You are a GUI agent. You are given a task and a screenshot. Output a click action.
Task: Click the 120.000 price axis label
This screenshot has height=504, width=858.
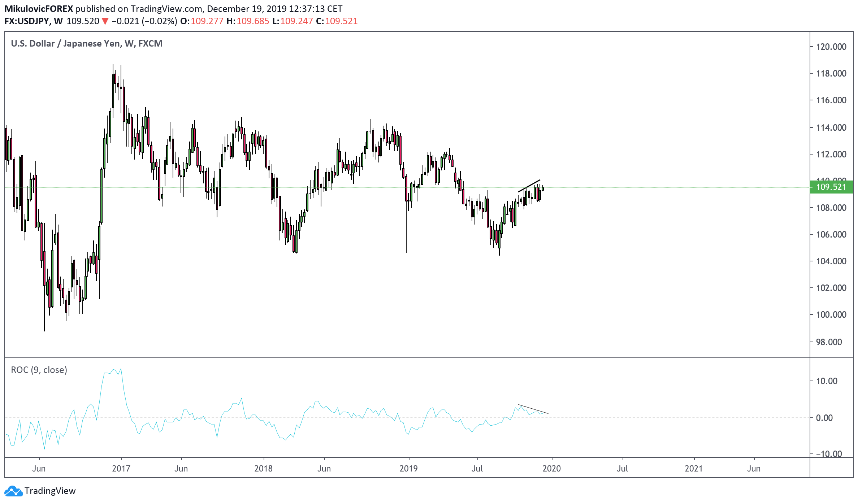831,47
